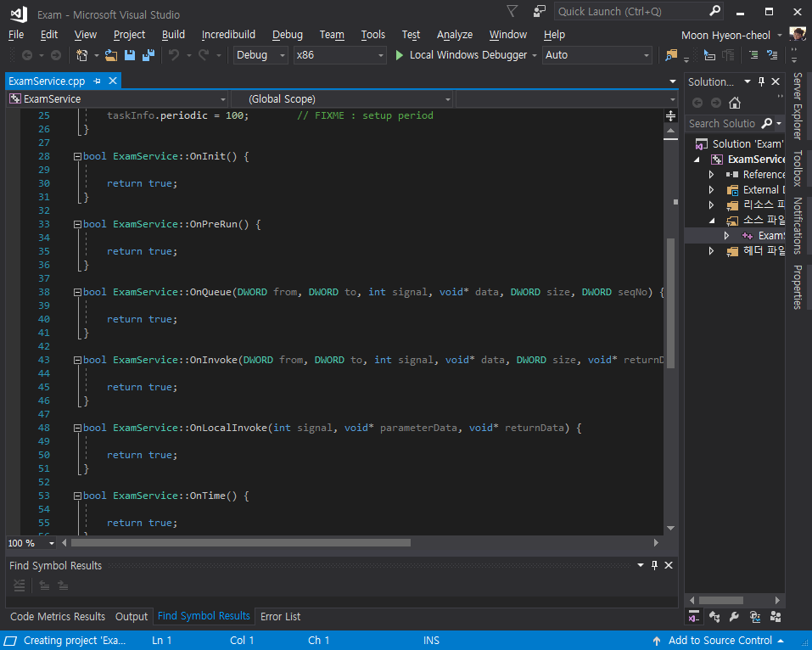Click the editor horizontal scrollbar thumb
Viewport: 812px width, 650px height.
point(240,543)
